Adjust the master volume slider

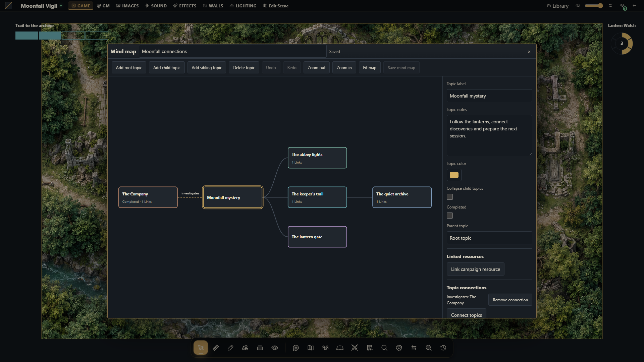point(594,6)
